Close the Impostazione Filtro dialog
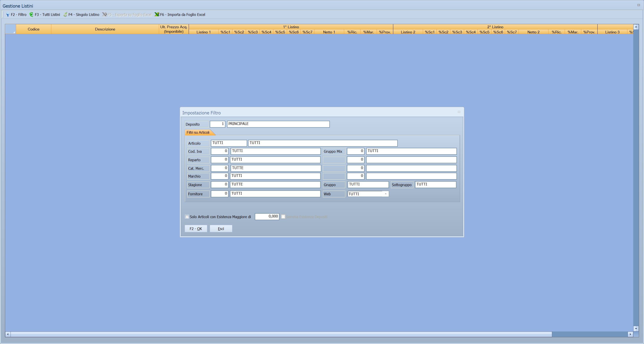 (x=459, y=112)
